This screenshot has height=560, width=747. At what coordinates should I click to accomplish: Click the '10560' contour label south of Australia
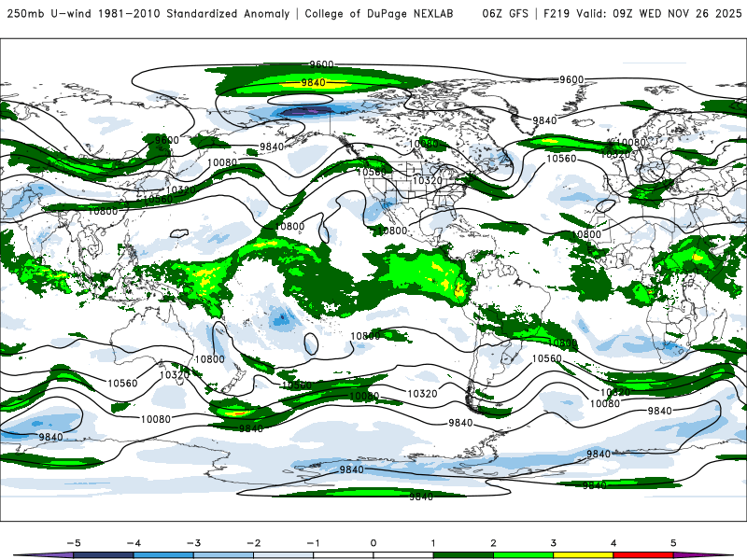point(122,383)
